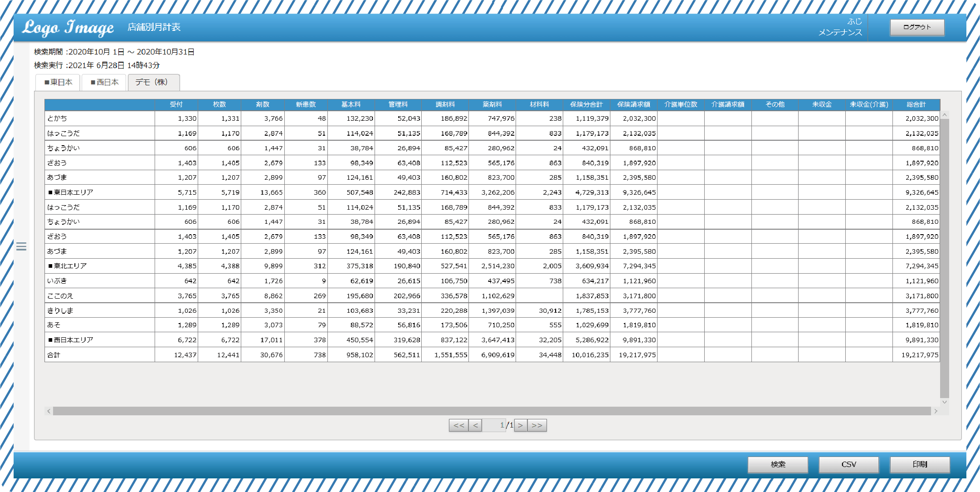Image resolution: width=980 pixels, height=492 pixels.
Task: Click the 新患数 column header
Action: pos(306,104)
